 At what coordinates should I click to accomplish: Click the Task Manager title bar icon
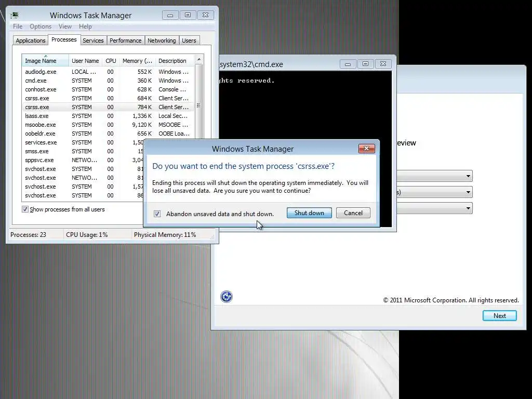coord(14,15)
